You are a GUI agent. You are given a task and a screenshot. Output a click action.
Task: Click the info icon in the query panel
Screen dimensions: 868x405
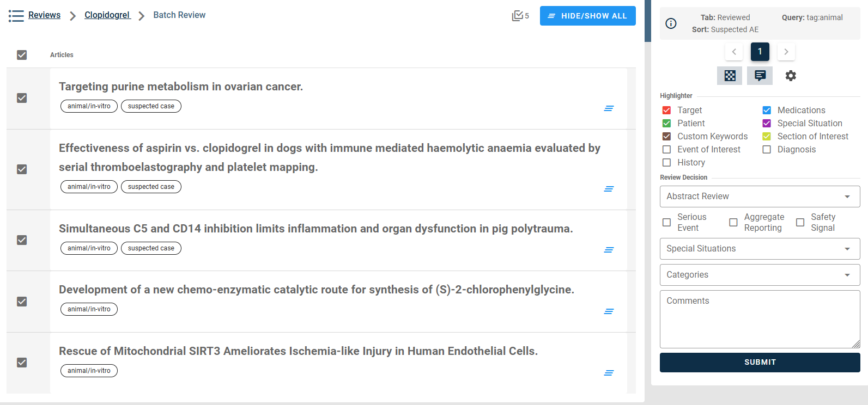click(x=671, y=23)
